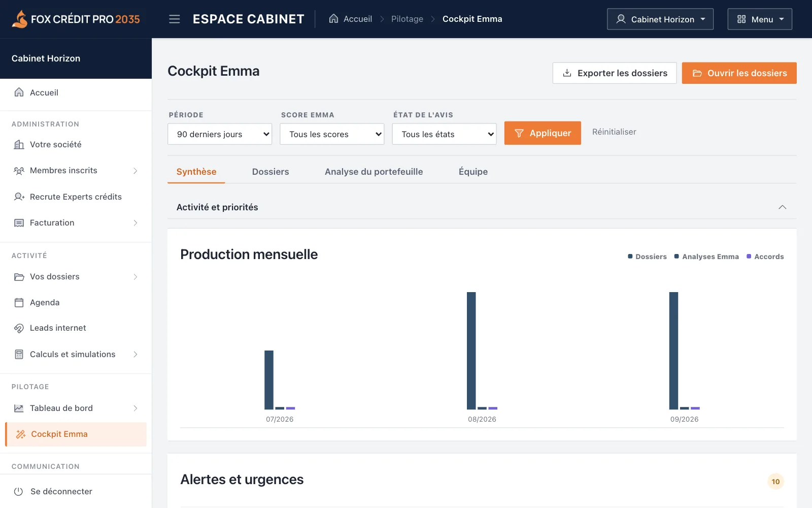Click the Appliquer filter button

[x=543, y=133]
